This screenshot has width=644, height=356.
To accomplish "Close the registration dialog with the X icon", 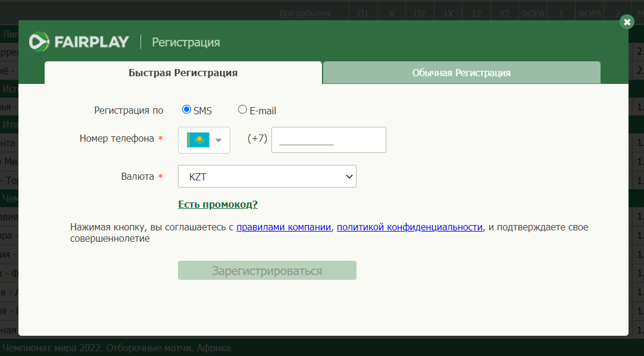I will (x=627, y=22).
